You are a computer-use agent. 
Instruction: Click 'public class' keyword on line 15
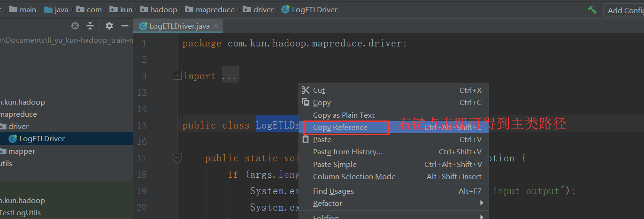point(216,125)
